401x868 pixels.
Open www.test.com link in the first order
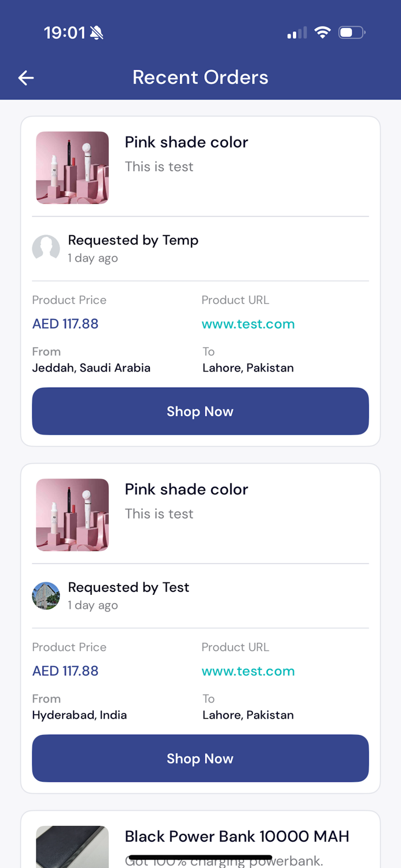248,324
